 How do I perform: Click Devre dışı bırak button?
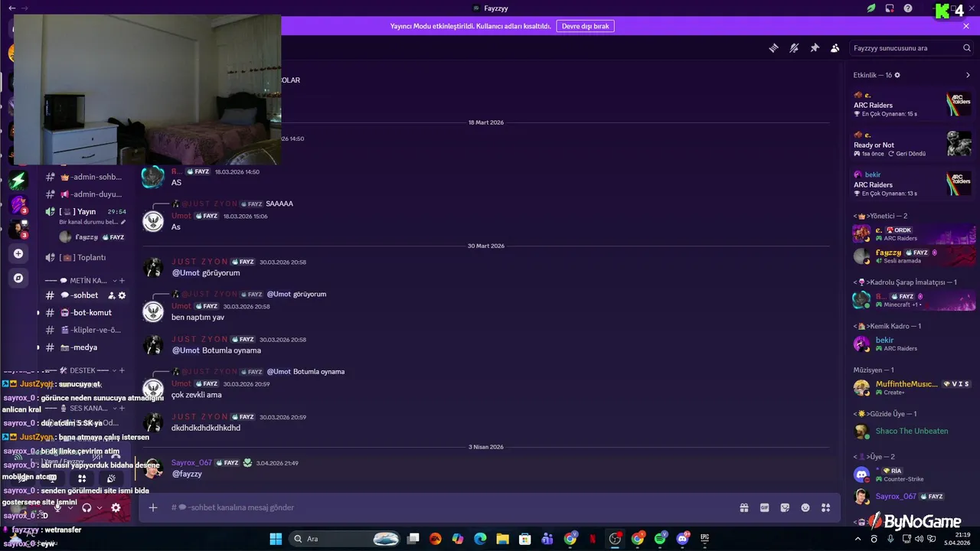click(585, 26)
